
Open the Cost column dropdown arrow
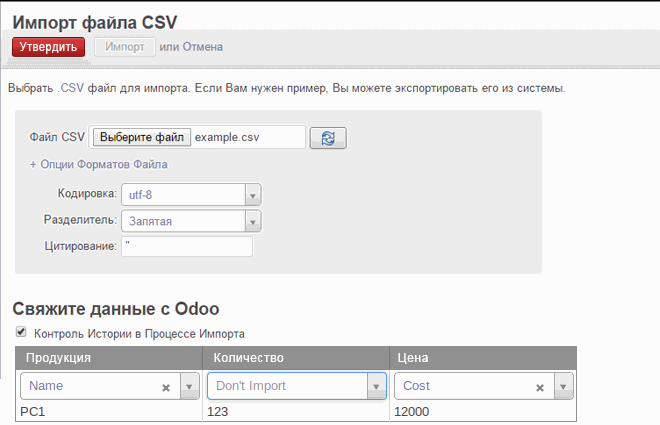[563, 386]
